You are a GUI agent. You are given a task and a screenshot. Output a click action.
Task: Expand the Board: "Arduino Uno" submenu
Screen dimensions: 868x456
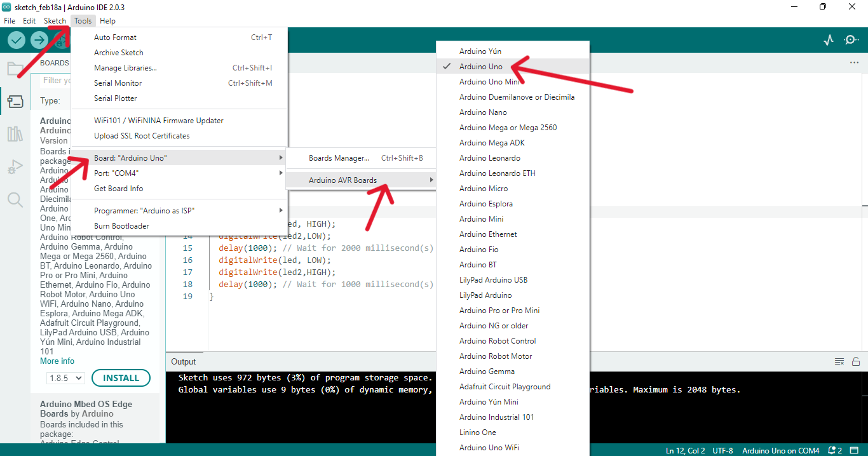(179, 158)
